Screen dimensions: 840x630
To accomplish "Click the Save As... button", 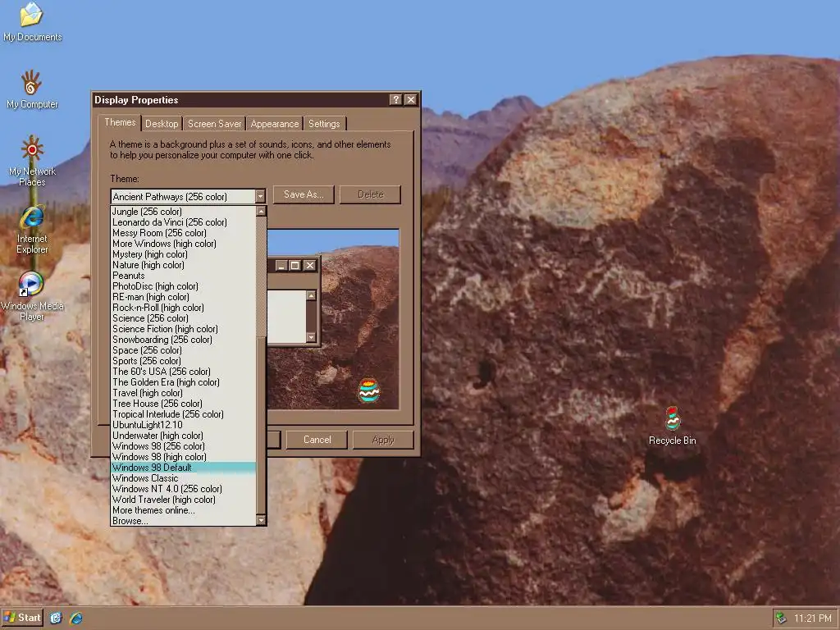I will [304, 194].
